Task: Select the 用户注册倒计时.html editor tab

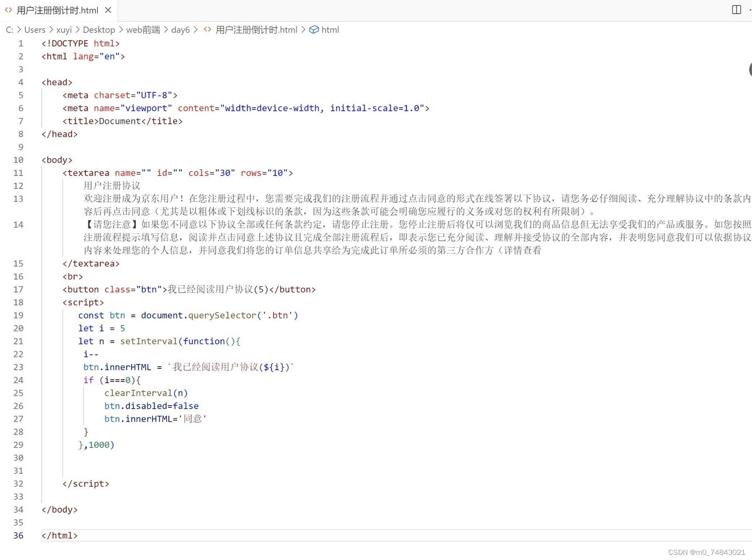Action: click(x=58, y=10)
